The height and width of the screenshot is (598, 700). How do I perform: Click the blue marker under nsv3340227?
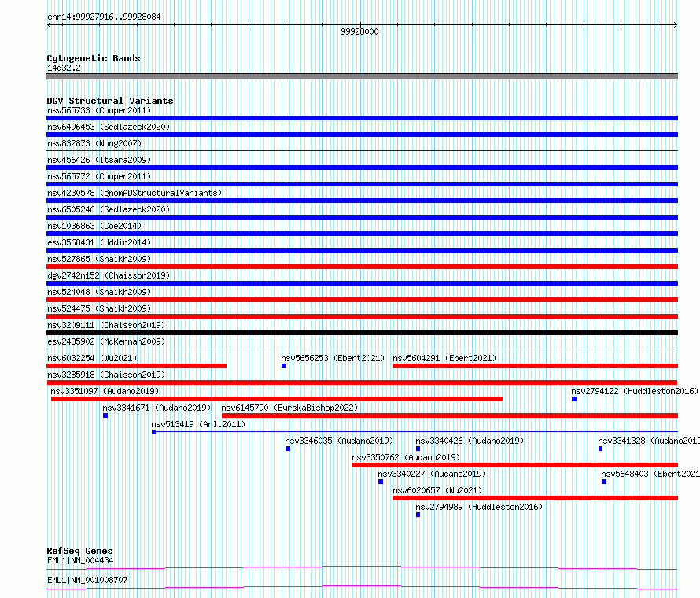381,482
